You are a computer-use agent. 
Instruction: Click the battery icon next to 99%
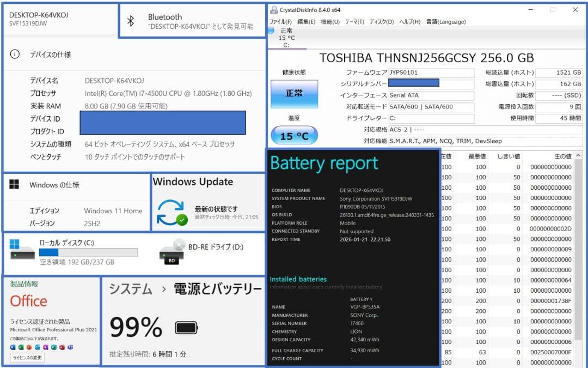[185, 327]
